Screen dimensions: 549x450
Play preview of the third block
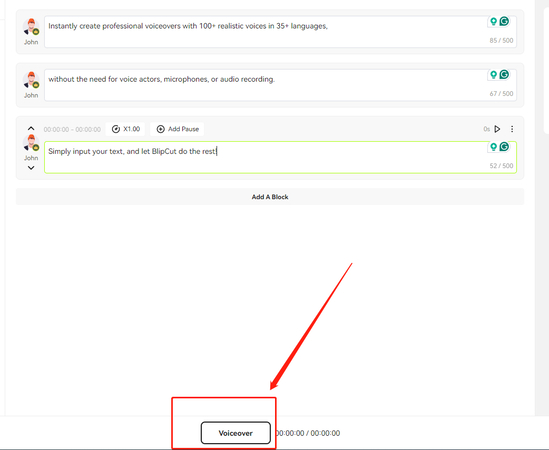pos(497,129)
